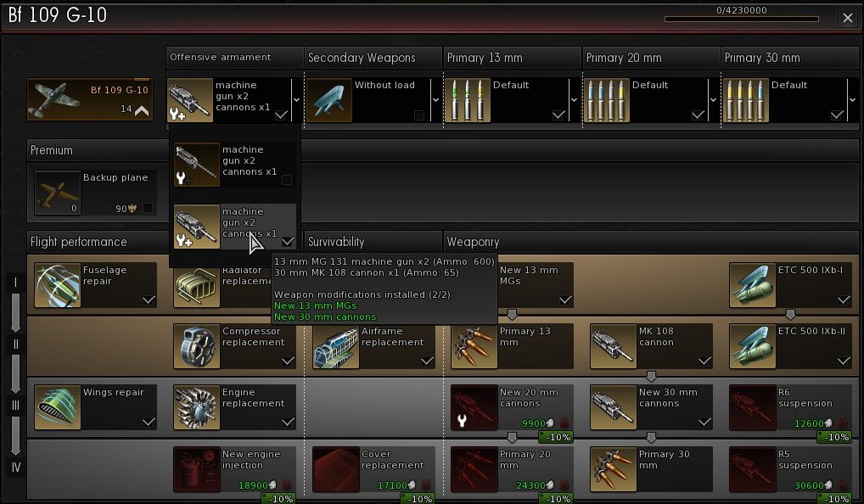The height and width of the screenshot is (504, 864).
Task: Toggle the Backup plane checkbox
Action: (148, 208)
